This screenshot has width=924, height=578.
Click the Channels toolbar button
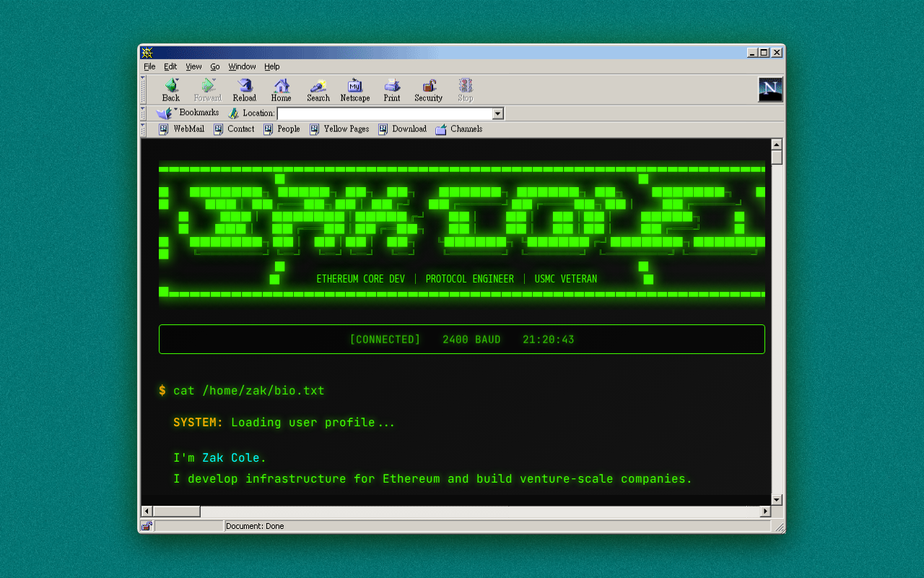click(x=459, y=129)
